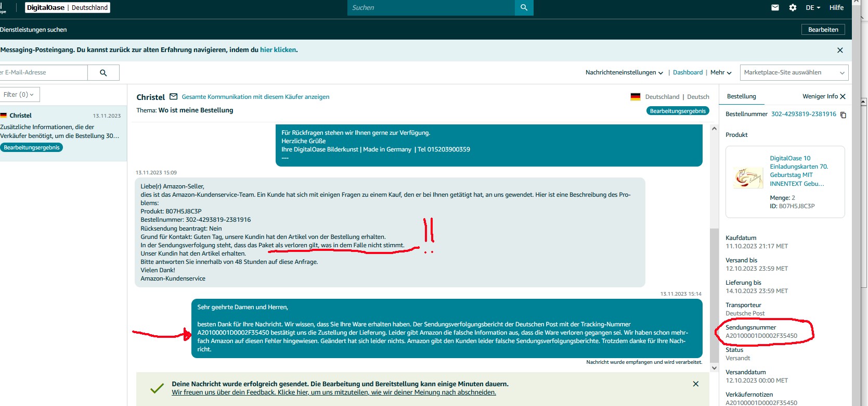This screenshot has width=868, height=406.
Task: Open the DigitalOase Einladungskarten product link
Action: tap(799, 171)
